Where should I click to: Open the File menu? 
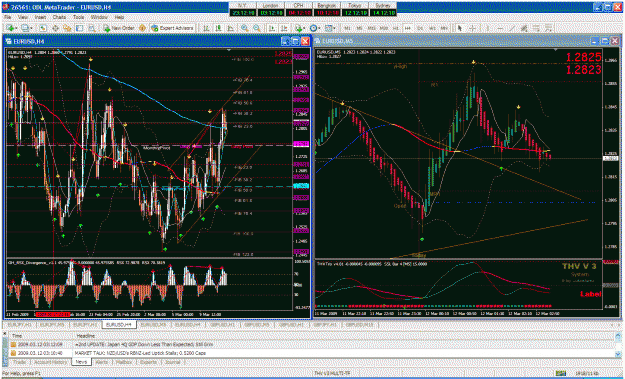[8, 18]
